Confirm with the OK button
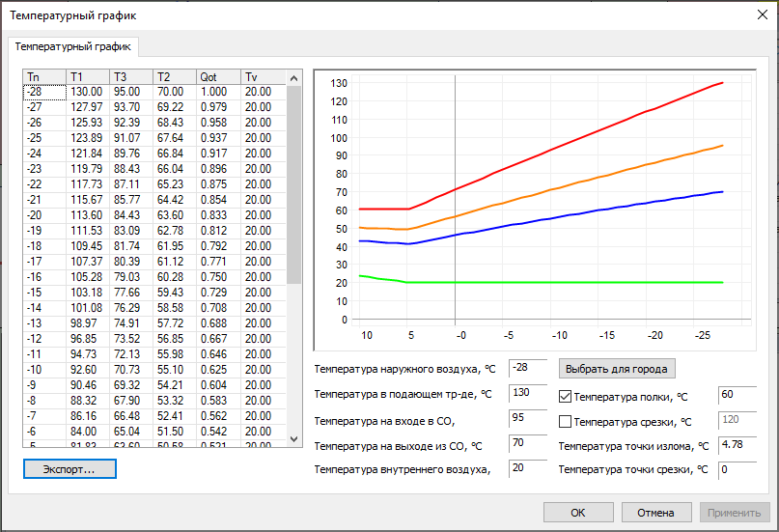Screen dimensions: 779x532 click(x=577, y=513)
